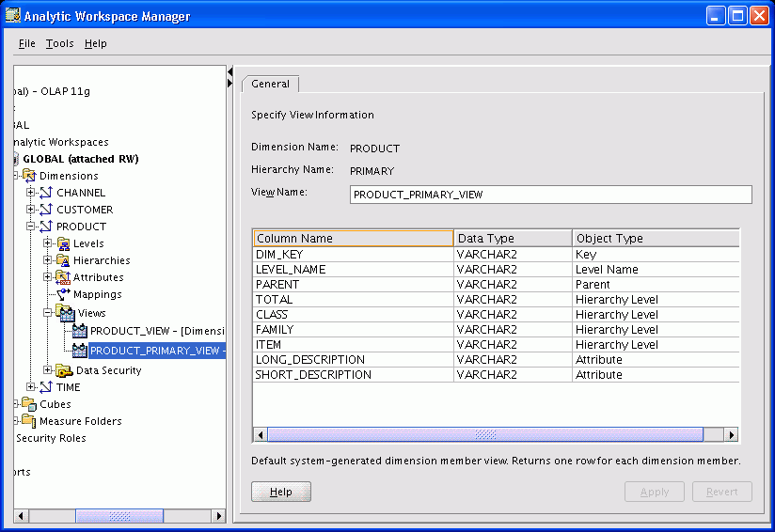Expand the TIME dimension node

click(x=31, y=387)
